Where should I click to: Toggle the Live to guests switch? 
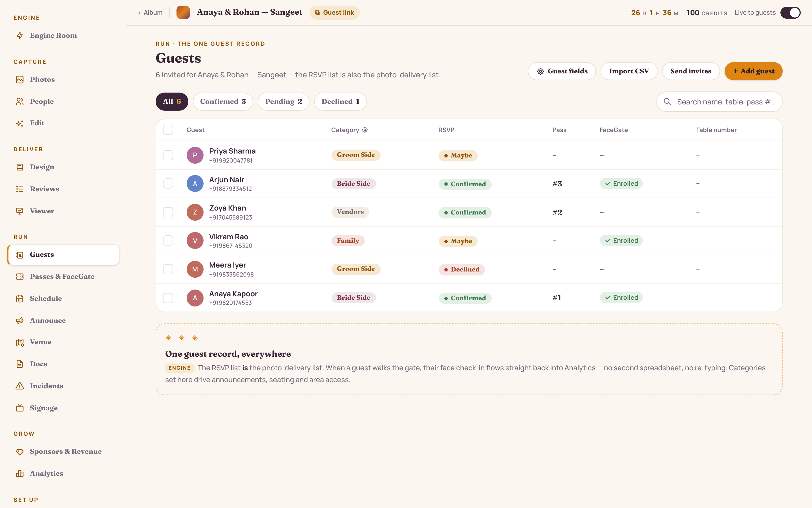click(790, 13)
